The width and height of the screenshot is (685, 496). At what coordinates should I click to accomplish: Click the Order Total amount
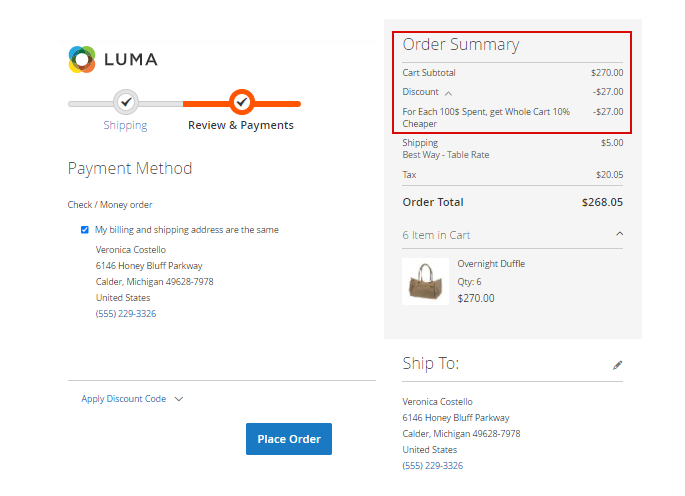[602, 202]
